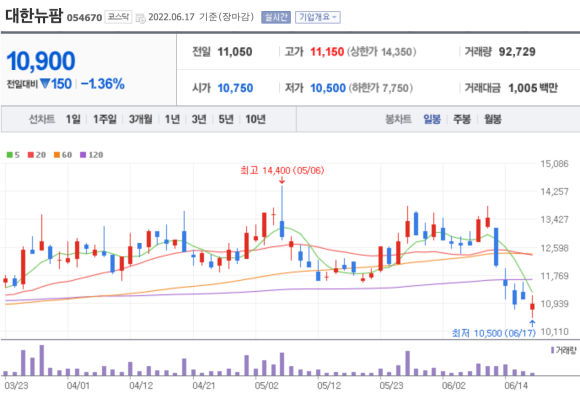Image resolution: width=580 pixels, height=399 pixels.
Task: Click the 저가 10,500 value
Action: click(x=328, y=88)
